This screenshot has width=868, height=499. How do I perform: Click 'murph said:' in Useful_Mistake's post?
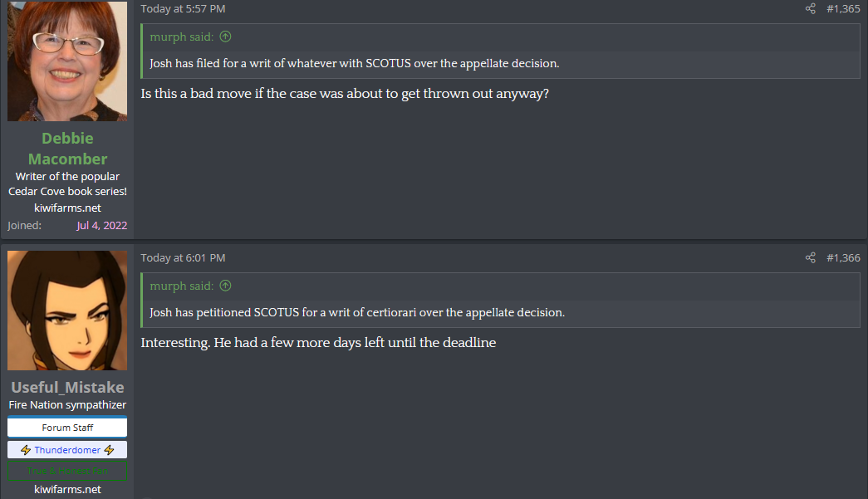click(181, 286)
